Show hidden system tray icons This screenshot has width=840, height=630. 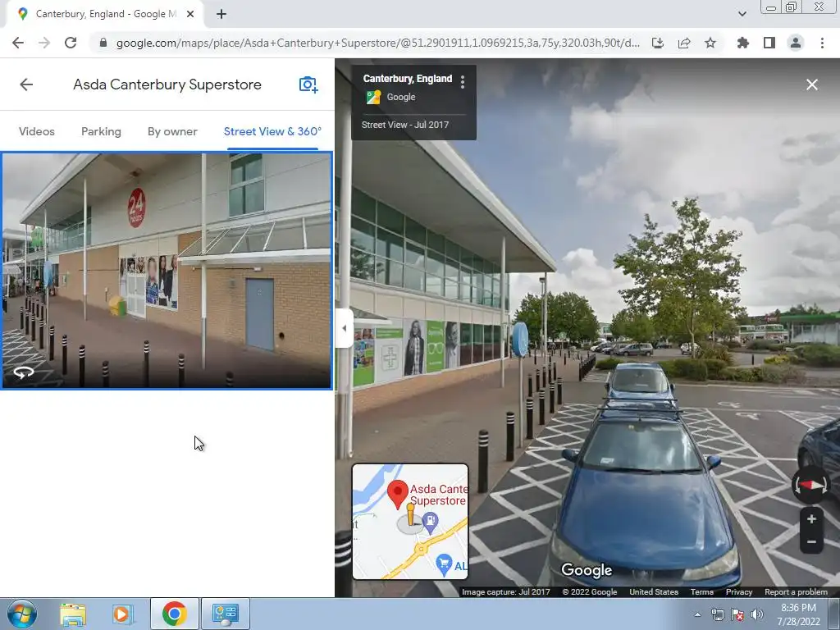pos(697,614)
